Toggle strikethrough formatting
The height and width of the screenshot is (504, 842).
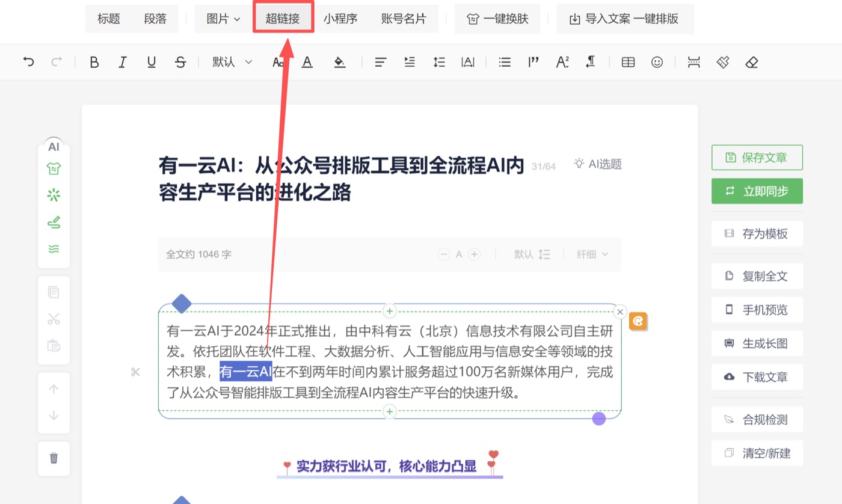[x=180, y=61]
